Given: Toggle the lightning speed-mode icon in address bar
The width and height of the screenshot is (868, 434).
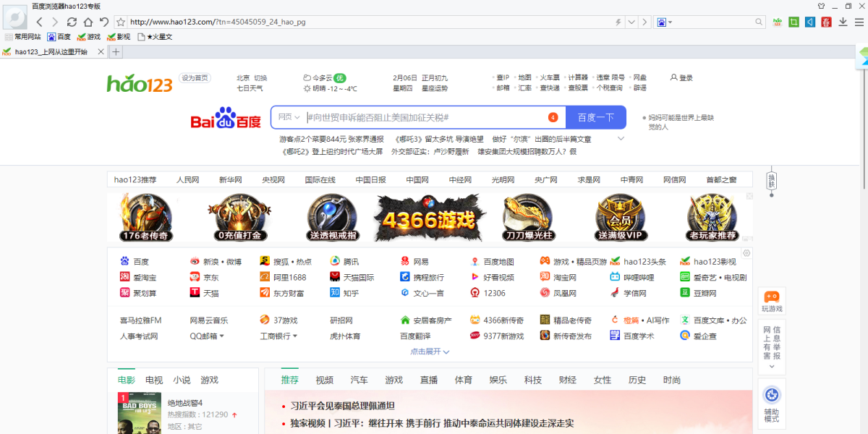Looking at the screenshot, I should coord(618,22).
